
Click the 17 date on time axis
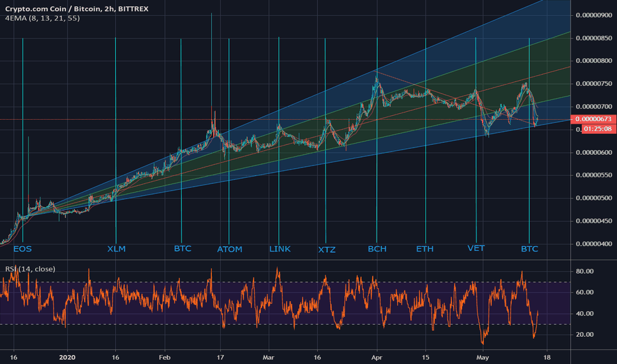tap(220, 357)
